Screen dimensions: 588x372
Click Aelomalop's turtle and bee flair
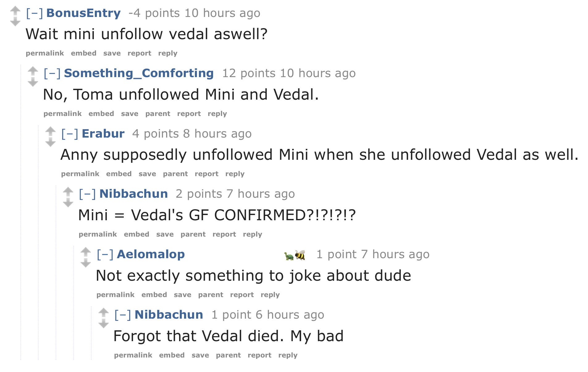[x=295, y=255]
